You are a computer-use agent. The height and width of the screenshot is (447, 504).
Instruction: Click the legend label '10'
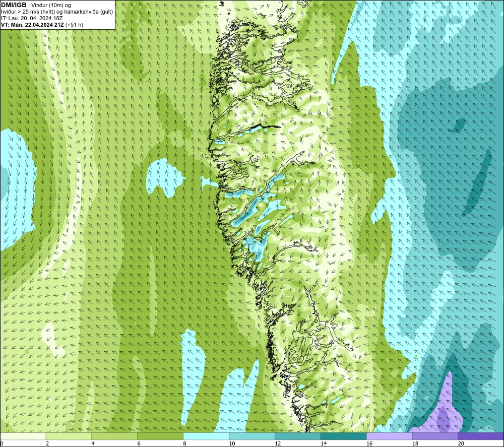pos(232,443)
